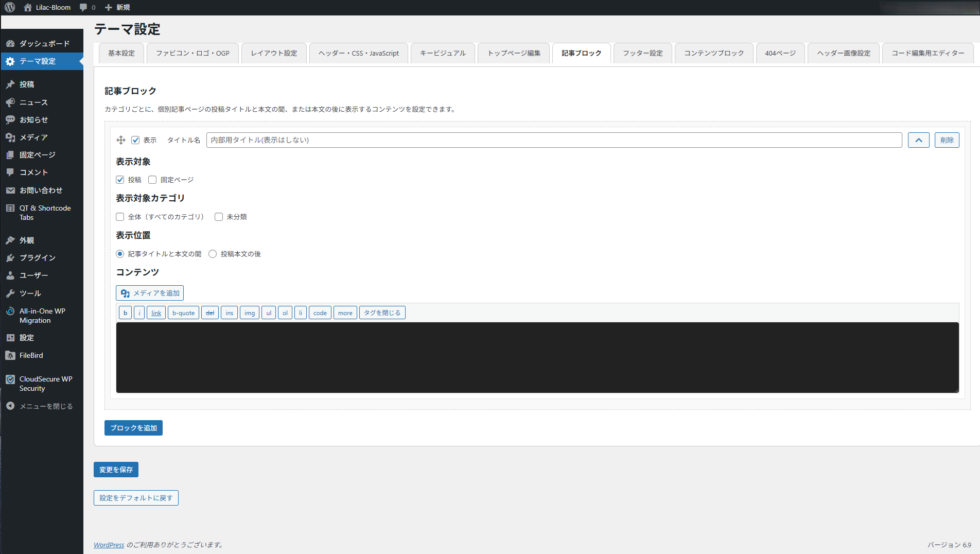Switch to the フッター設定 tab
980x554 pixels.
point(642,53)
